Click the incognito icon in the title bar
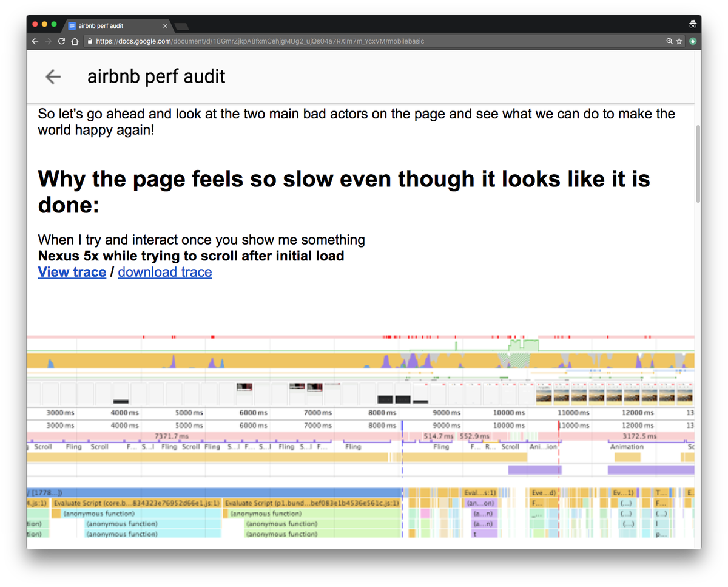This screenshot has width=728, height=587. [x=693, y=24]
